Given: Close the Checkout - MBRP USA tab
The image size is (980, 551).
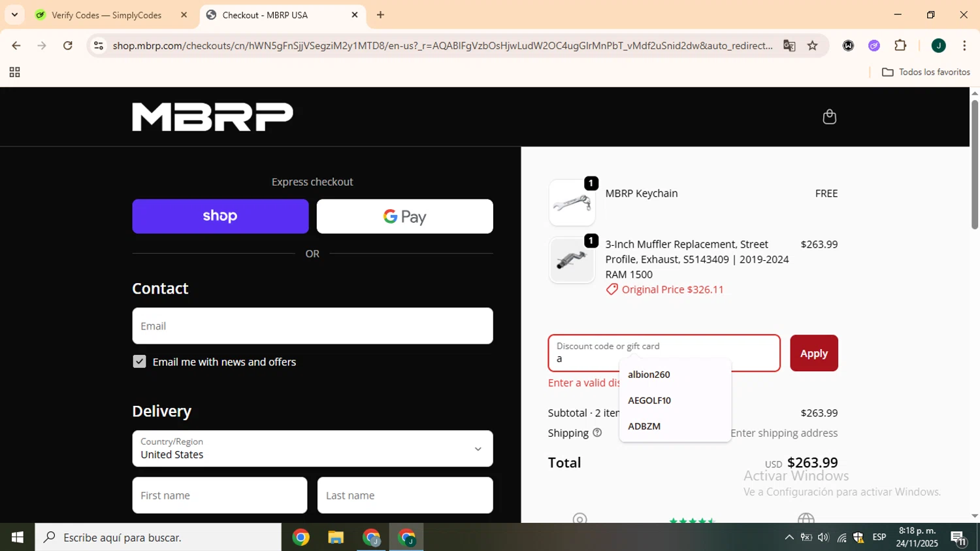Looking at the screenshot, I should click(355, 14).
